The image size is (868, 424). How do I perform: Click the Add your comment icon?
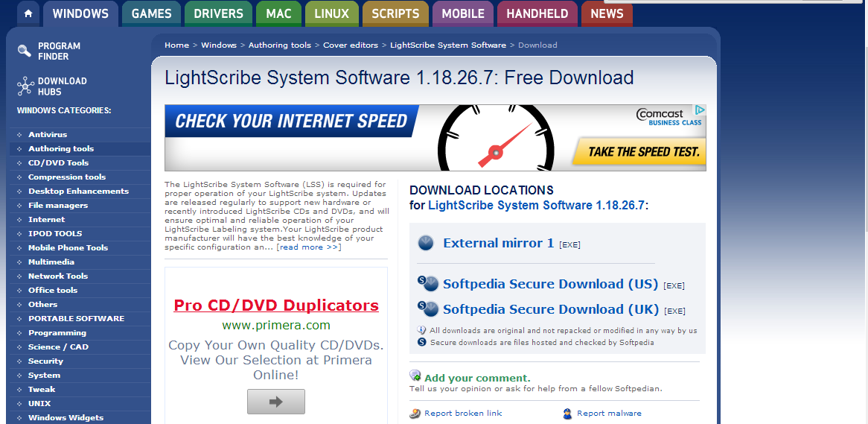pyautogui.click(x=415, y=376)
